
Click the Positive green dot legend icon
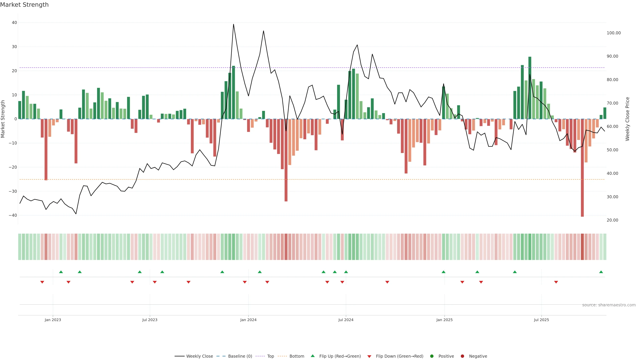coord(432,356)
